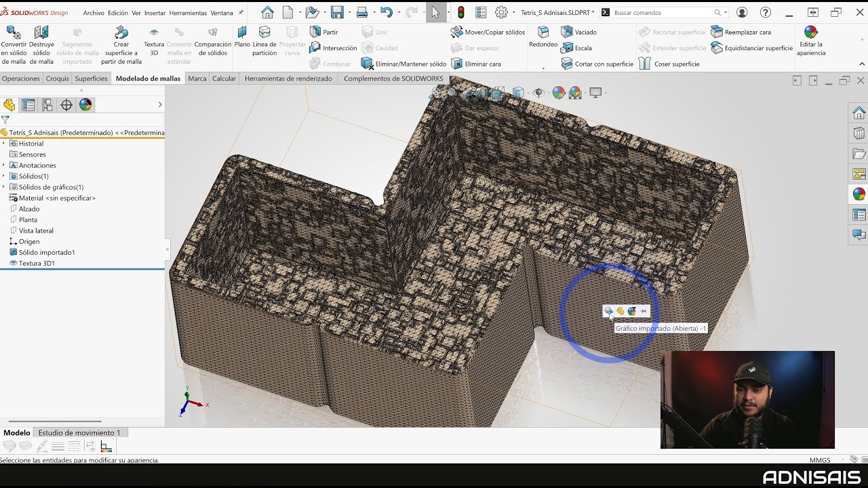The width and height of the screenshot is (868, 488).
Task: Open the Appearances task pane color ball
Action: 859,194
